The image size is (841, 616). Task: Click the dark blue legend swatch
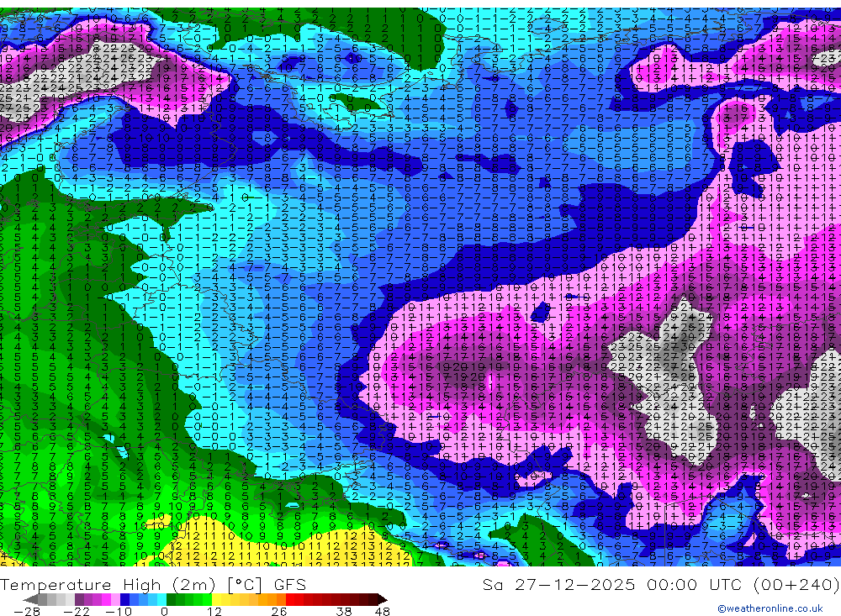click(x=124, y=599)
